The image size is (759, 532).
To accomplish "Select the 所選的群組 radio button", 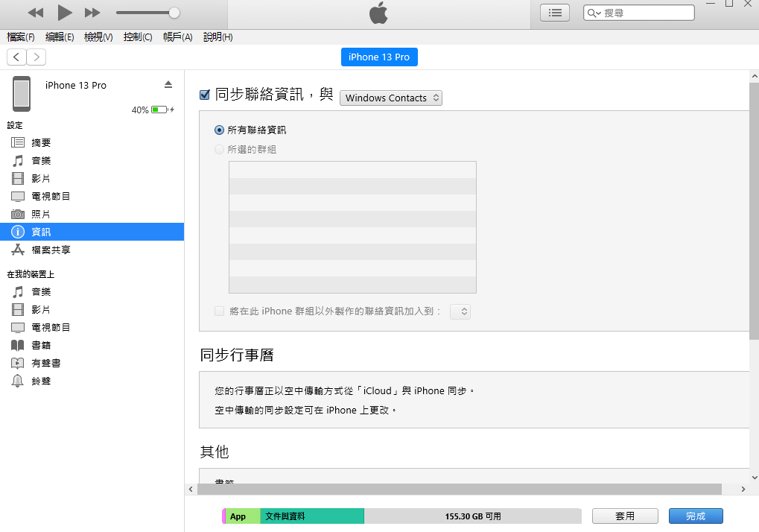I will (x=219, y=149).
